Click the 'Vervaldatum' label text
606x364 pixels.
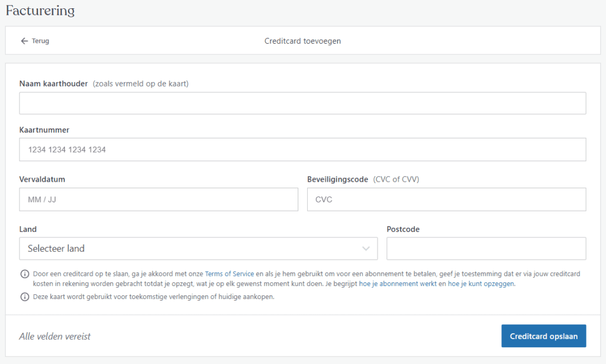coord(42,179)
